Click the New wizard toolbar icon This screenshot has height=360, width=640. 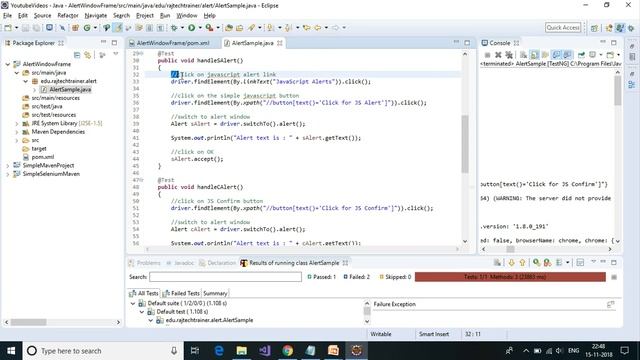pyautogui.click(x=8, y=28)
